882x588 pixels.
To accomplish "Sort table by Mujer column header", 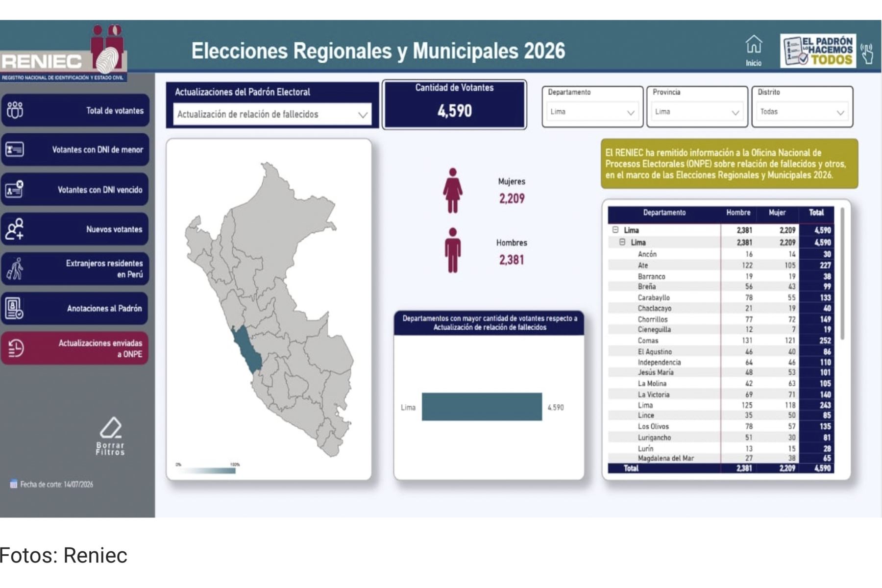I will 777,213.
